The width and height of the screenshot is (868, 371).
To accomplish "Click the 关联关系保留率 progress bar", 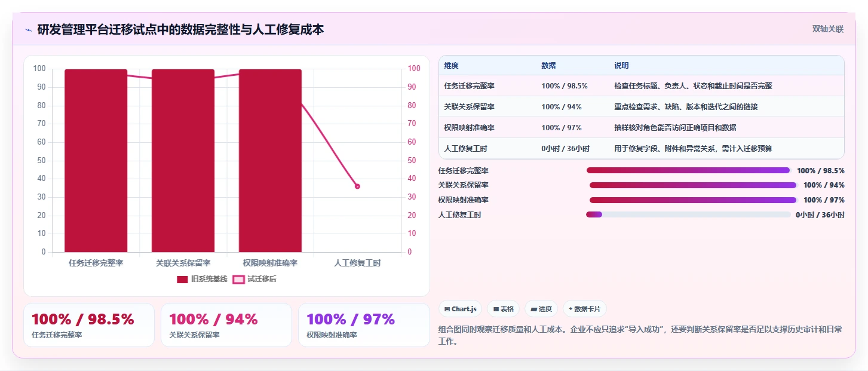I will pyautogui.click(x=693, y=185).
